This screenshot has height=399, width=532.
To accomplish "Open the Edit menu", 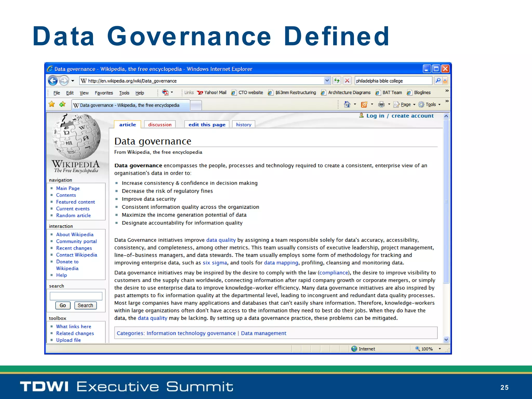I will point(70,93).
